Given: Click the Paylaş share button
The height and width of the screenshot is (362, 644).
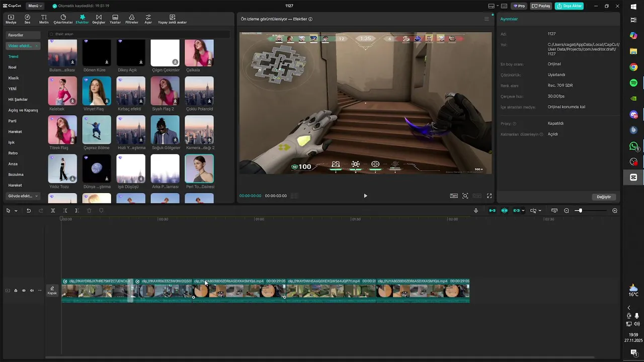Looking at the screenshot, I should coord(541,6).
